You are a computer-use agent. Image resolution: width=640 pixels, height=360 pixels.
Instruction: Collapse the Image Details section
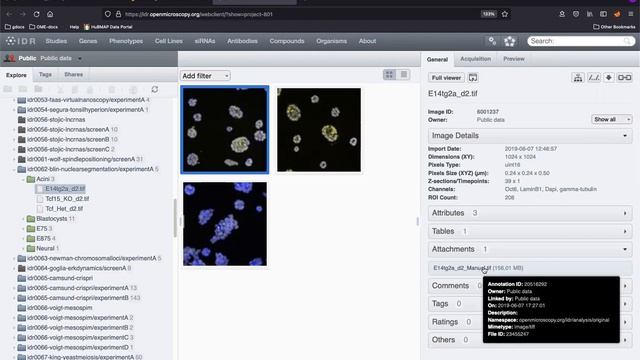[x=530, y=136]
